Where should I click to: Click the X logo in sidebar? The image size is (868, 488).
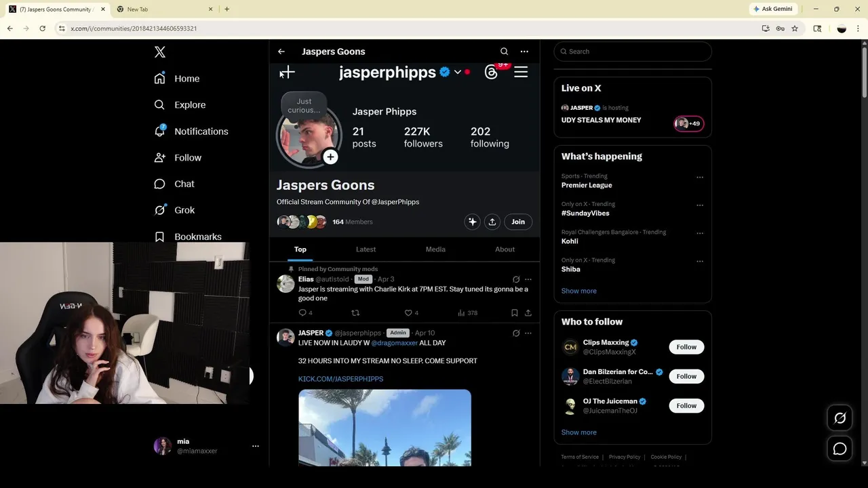(x=160, y=52)
